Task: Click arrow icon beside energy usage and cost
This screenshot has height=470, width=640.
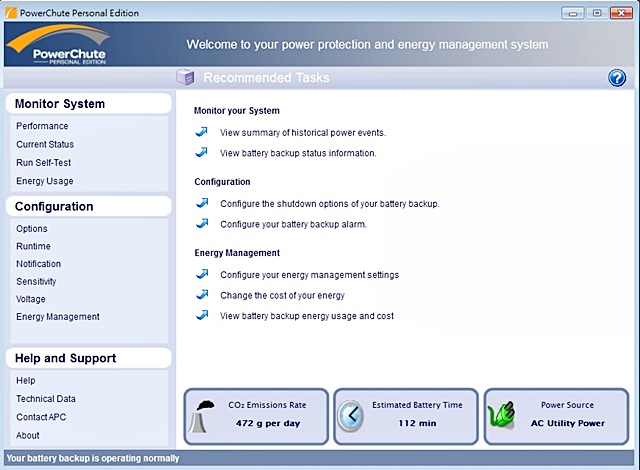Action: [x=202, y=315]
